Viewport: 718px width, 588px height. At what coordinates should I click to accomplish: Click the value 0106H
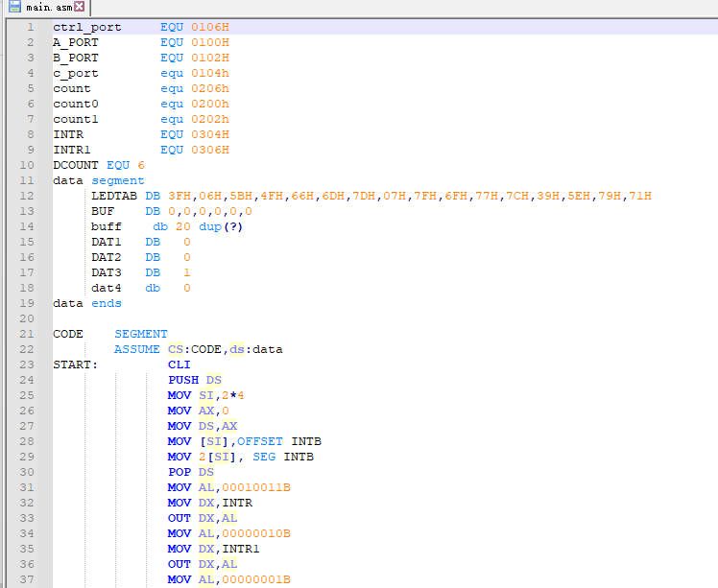210,27
